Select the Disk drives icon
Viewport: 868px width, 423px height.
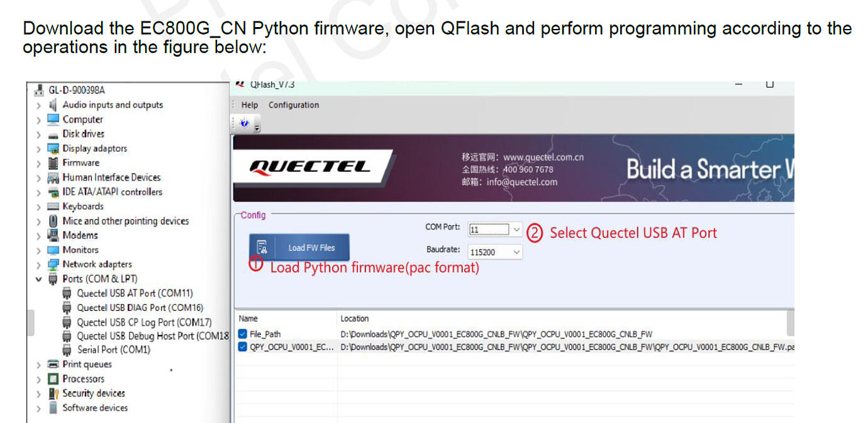pyautogui.click(x=53, y=134)
